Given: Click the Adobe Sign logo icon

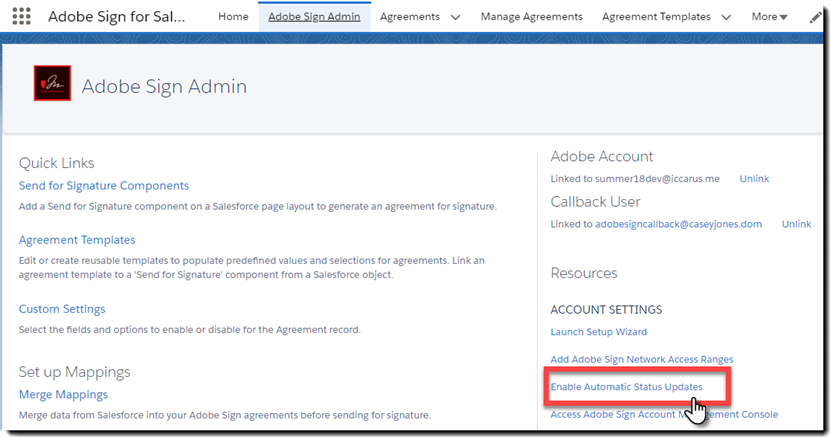Looking at the screenshot, I should point(52,85).
